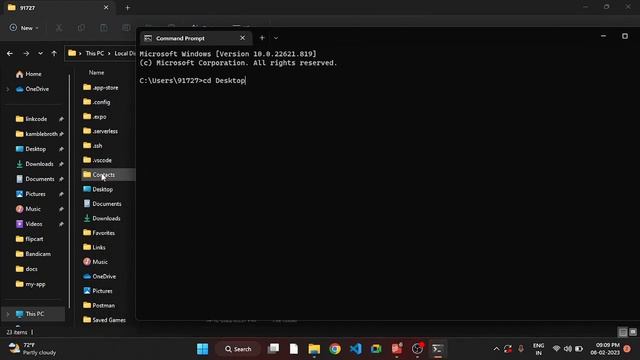Image resolution: width=640 pixels, height=360 pixels.
Task: Close the Command Prompt tab
Action: click(x=242, y=38)
